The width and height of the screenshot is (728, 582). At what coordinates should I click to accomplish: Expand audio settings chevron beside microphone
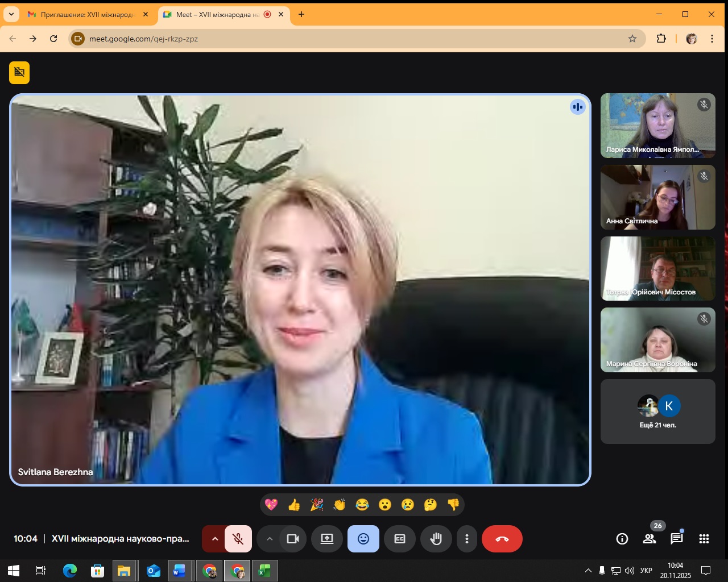(x=214, y=539)
